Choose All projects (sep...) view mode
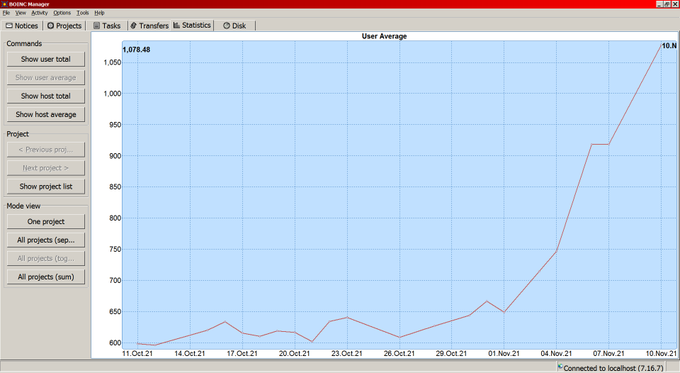The width and height of the screenshot is (680, 373). tap(46, 240)
